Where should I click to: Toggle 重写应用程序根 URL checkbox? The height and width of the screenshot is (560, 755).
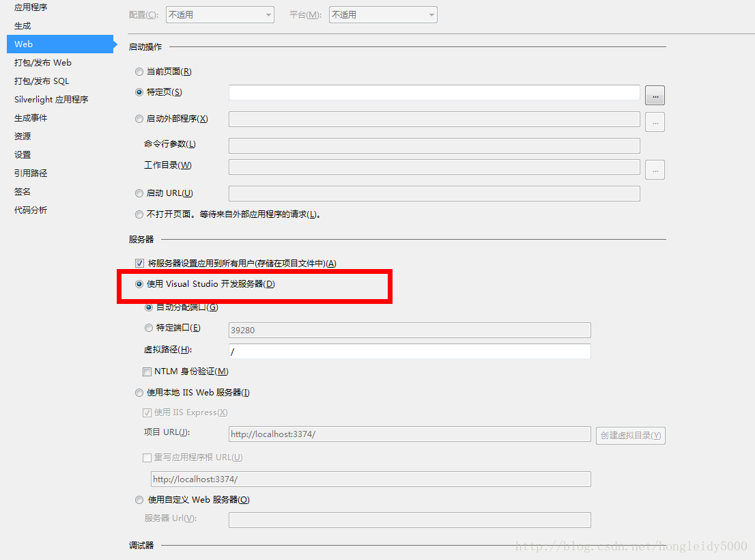pos(147,458)
